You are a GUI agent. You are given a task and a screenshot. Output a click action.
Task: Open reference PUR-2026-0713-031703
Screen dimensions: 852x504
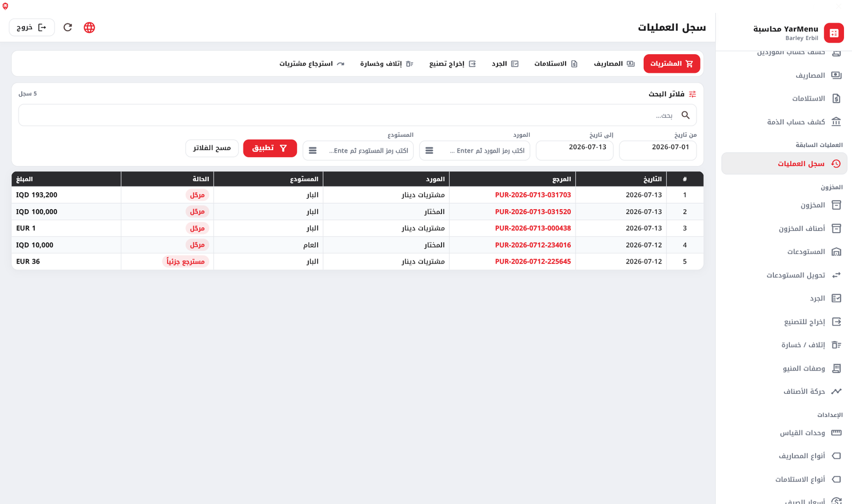click(532, 195)
